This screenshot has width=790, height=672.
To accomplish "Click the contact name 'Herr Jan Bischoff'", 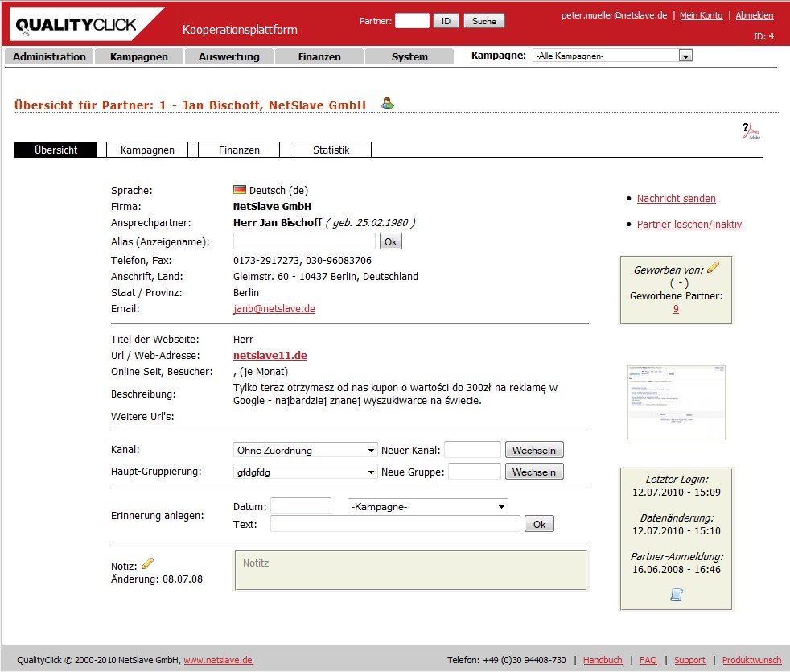I will click(277, 223).
